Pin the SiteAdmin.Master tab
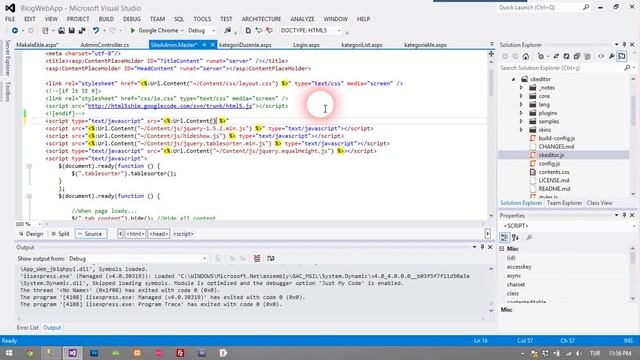640x360 pixels. click(204, 45)
